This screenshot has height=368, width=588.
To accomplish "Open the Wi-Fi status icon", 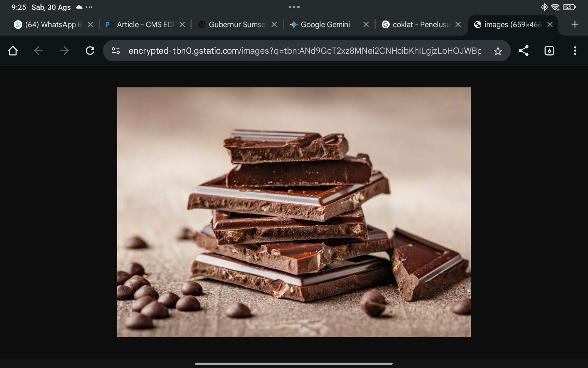I will (555, 7).
